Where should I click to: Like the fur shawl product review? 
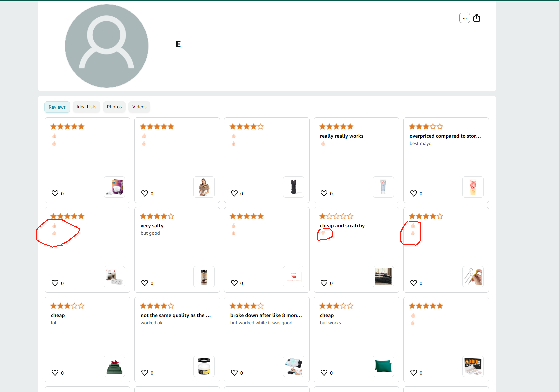pos(145,193)
